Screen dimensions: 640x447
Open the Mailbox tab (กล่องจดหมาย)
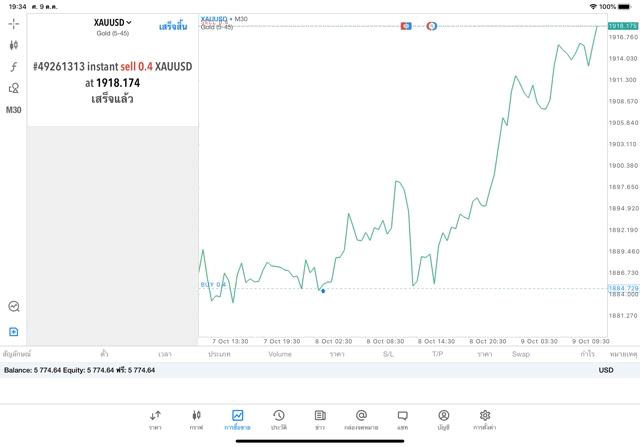pyautogui.click(x=361, y=419)
